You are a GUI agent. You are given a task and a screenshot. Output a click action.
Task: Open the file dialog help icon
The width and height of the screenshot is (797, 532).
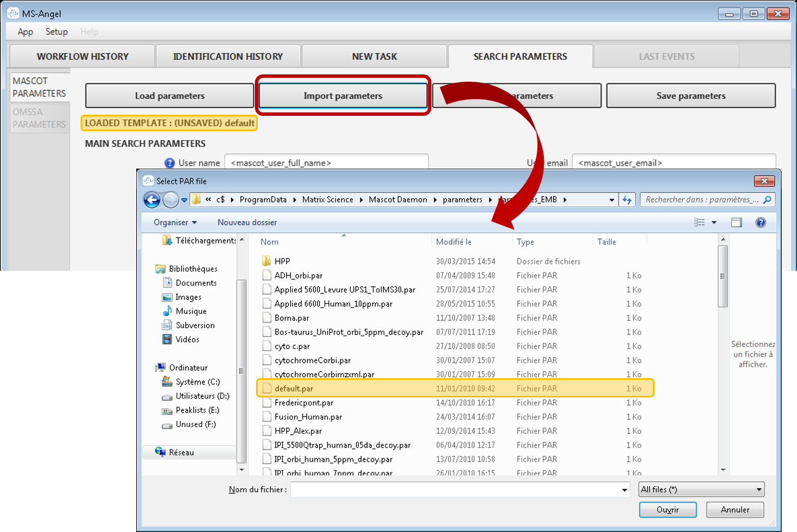761,223
